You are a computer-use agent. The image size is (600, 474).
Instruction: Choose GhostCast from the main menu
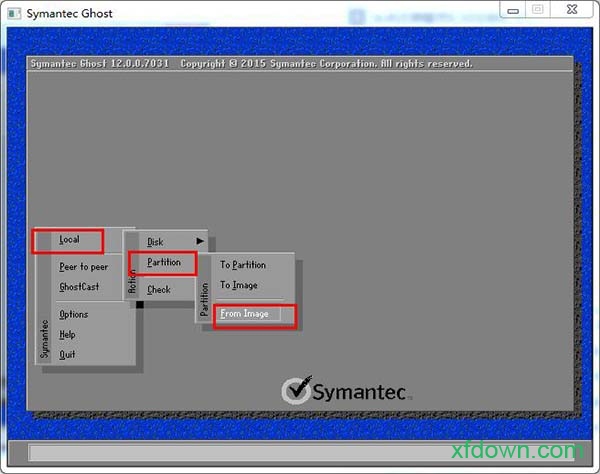pos(79,287)
